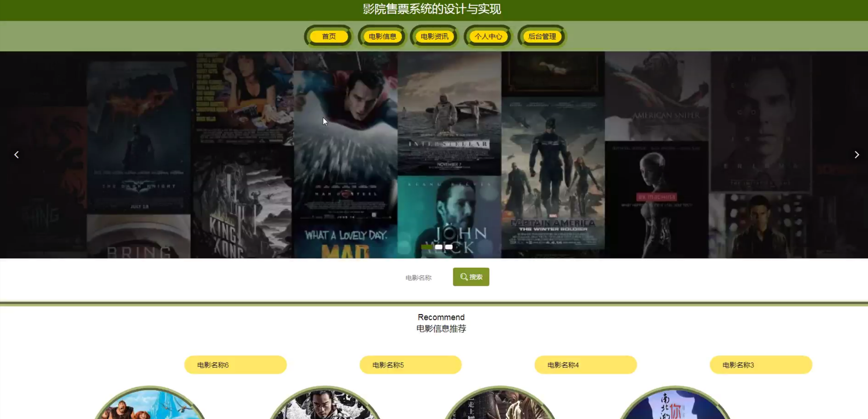
Task: Open 个人中心 personal center
Action: [x=488, y=36]
